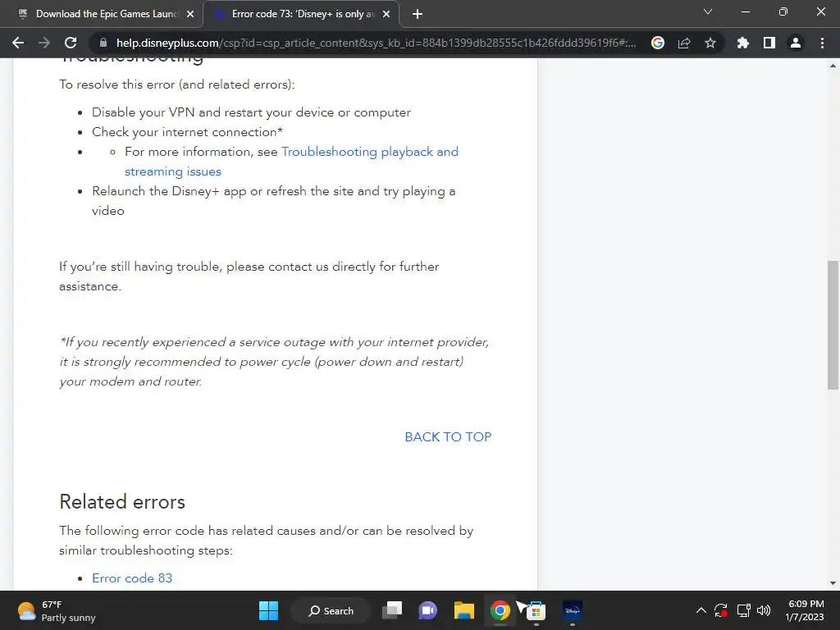
Task: View site info via the padlock icon
Action: [x=103, y=43]
